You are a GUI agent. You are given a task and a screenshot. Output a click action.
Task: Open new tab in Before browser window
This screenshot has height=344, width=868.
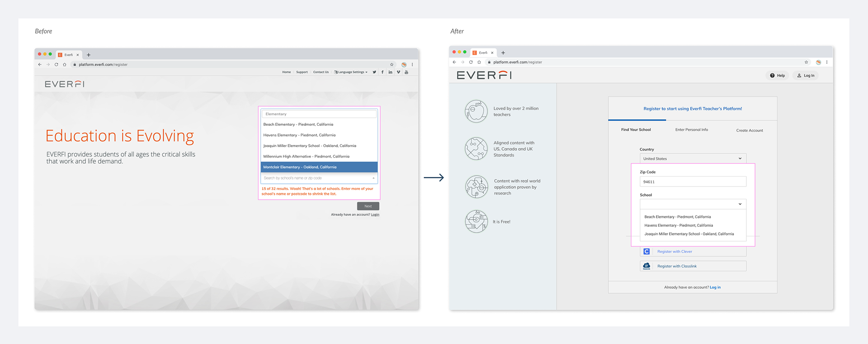click(x=89, y=55)
